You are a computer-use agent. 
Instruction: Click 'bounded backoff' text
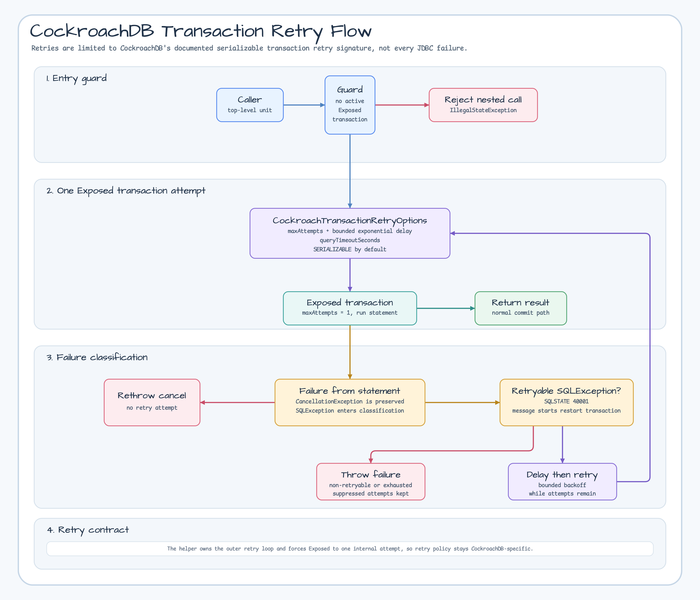(562, 485)
